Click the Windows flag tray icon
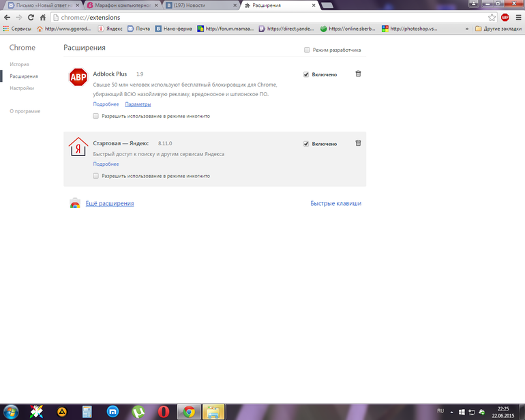The height and width of the screenshot is (420, 525). tap(462, 412)
